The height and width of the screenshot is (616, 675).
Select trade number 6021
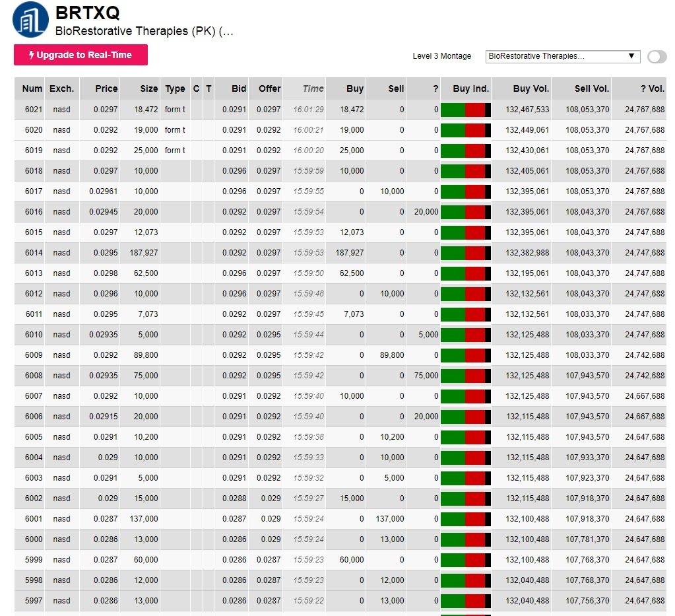[34, 110]
